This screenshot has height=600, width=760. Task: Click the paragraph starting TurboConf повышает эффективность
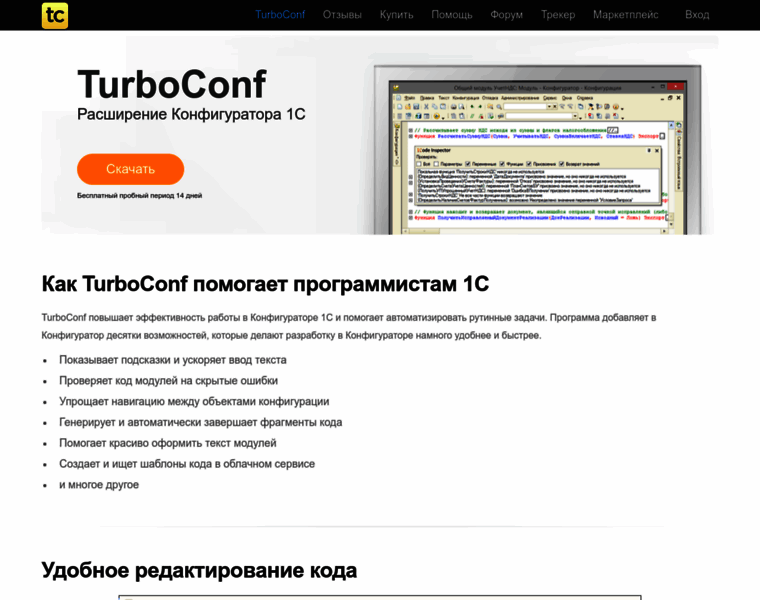tap(348, 327)
